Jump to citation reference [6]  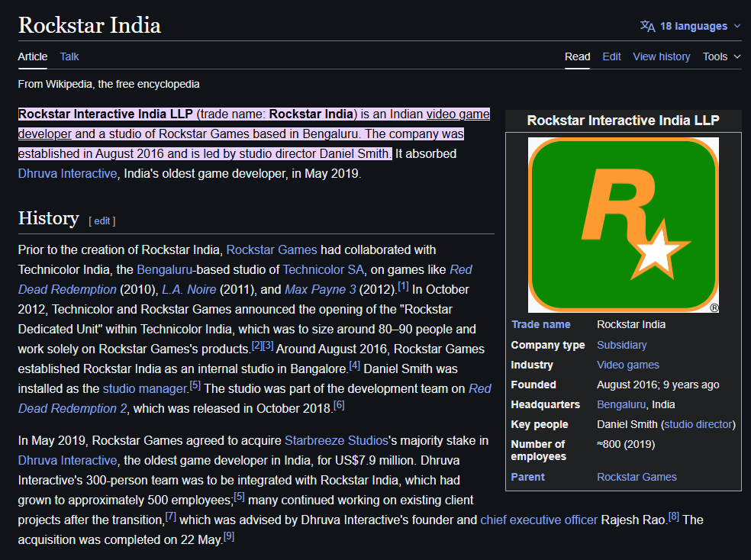click(x=339, y=405)
